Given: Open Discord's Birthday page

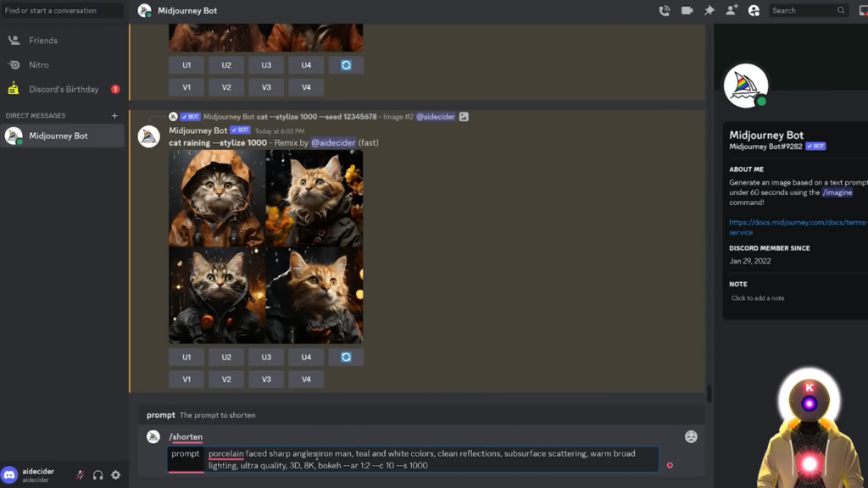Looking at the screenshot, I should (63, 89).
